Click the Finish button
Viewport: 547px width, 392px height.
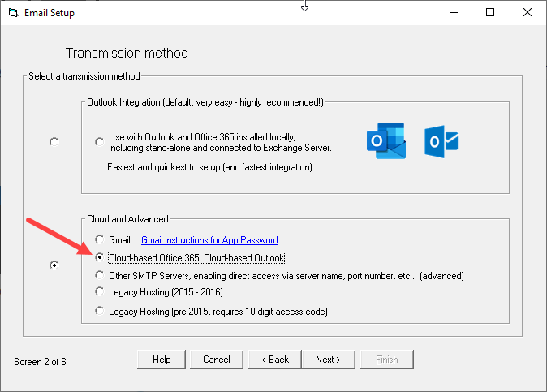pos(387,360)
